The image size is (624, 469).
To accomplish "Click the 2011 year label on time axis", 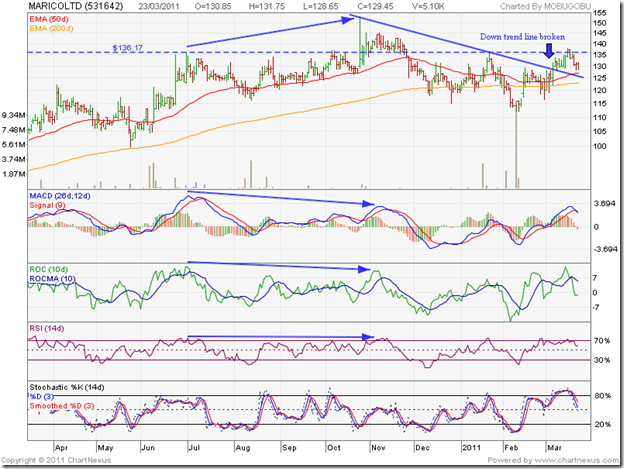I will (x=472, y=448).
